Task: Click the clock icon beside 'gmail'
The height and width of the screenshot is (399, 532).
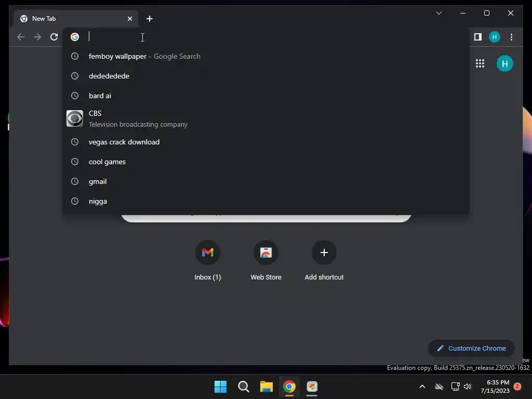Action: pos(75,181)
